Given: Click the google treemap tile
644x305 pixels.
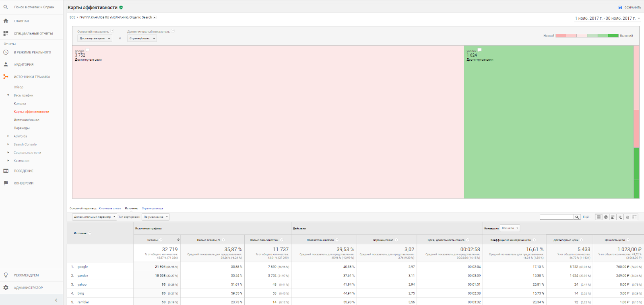Looking at the screenshot, I should point(268,122).
